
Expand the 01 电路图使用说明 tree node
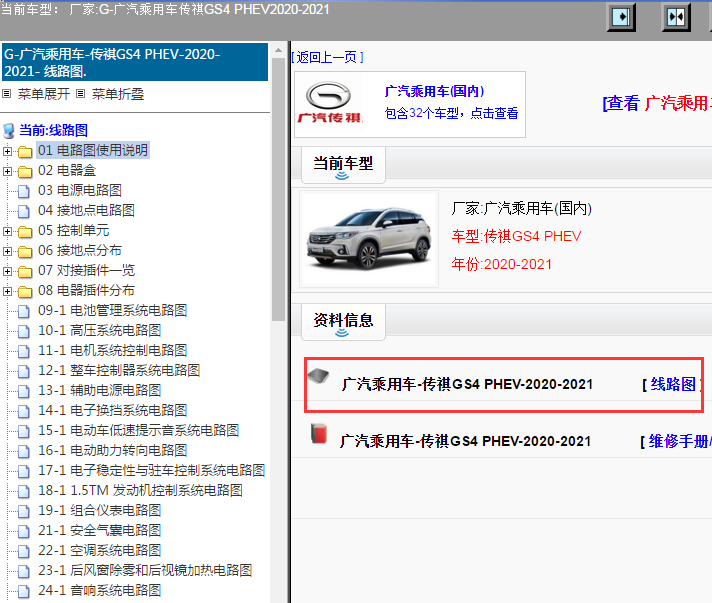click(x=7, y=151)
